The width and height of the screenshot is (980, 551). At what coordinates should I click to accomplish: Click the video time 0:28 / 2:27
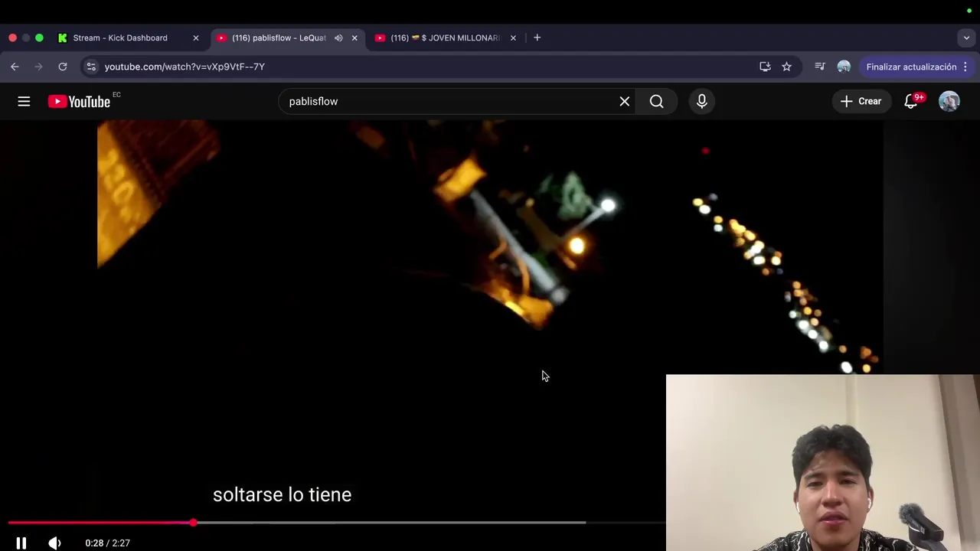pyautogui.click(x=107, y=543)
